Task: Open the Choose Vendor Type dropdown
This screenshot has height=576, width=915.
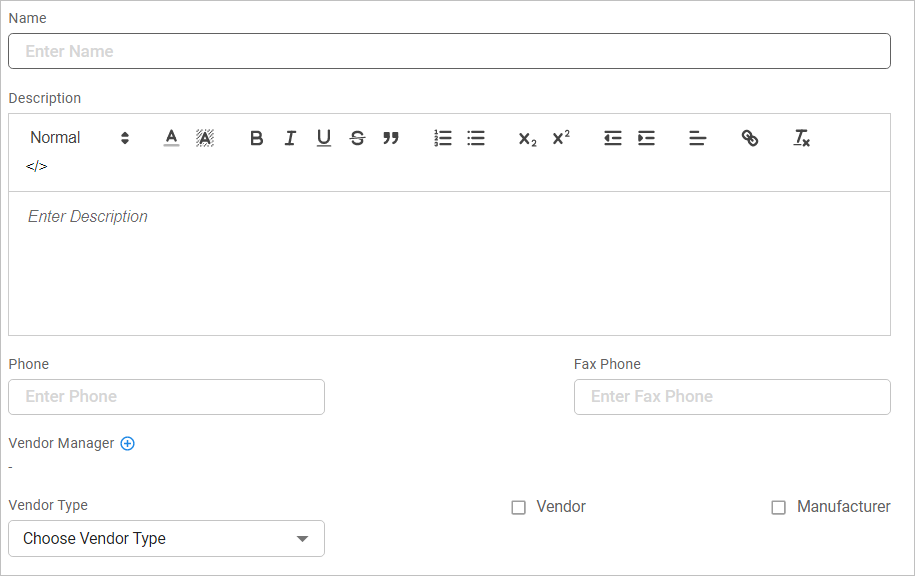Action: (x=166, y=538)
